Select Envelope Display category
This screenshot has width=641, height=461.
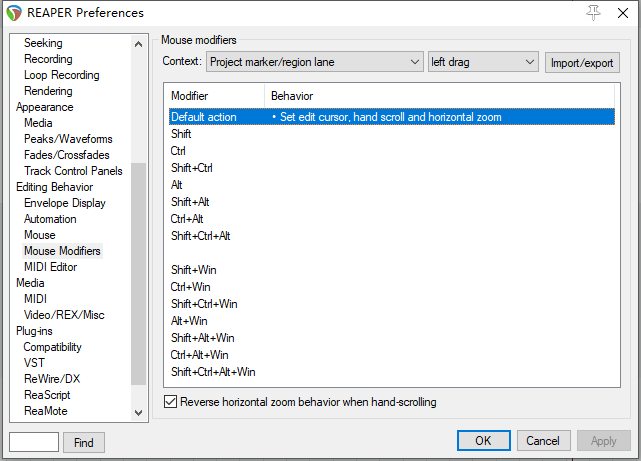65,203
